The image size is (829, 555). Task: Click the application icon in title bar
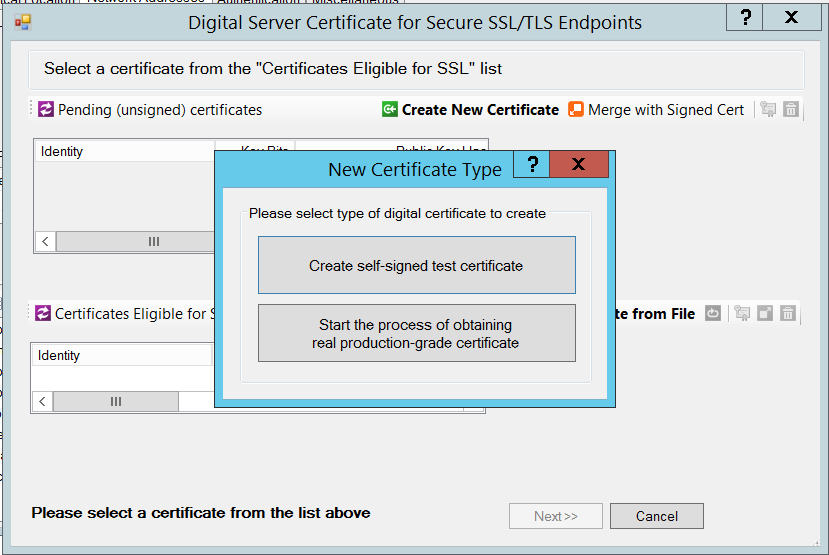(23, 22)
